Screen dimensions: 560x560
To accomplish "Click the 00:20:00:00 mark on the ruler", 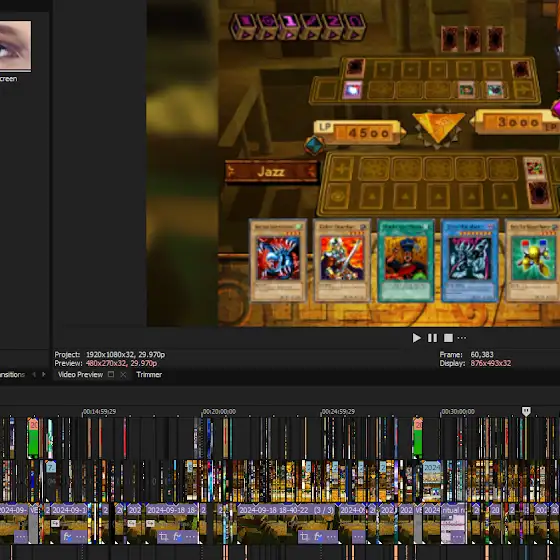I will [x=219, y=412].
